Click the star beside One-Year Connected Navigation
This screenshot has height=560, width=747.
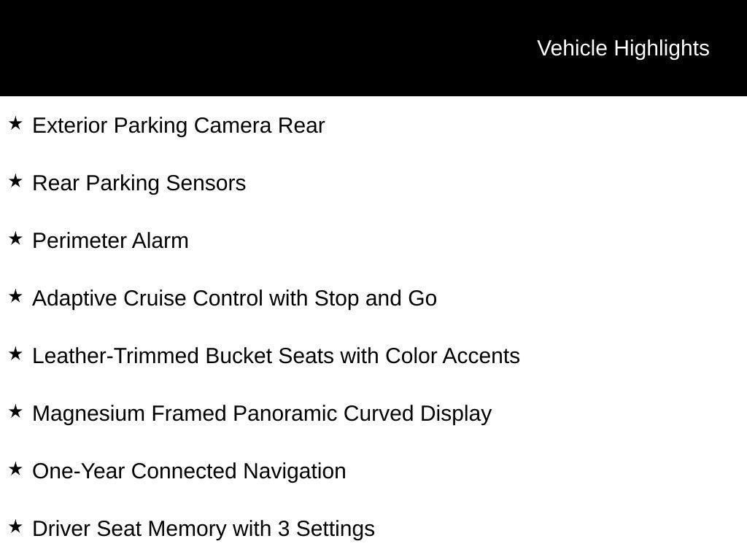pos(15,469)
